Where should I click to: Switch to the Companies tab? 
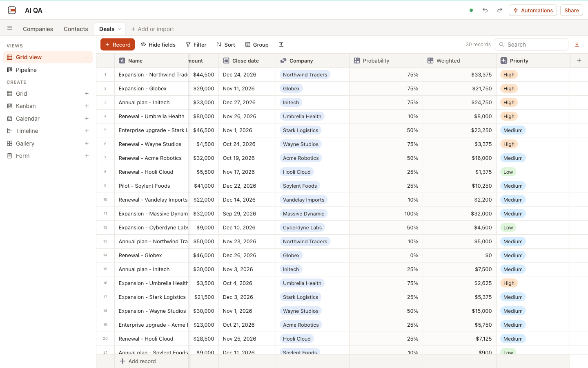pos(38,29)
